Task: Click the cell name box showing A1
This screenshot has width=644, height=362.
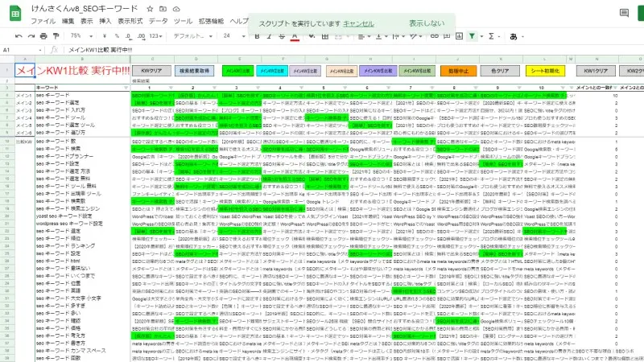Action: [x=16, y=50]
